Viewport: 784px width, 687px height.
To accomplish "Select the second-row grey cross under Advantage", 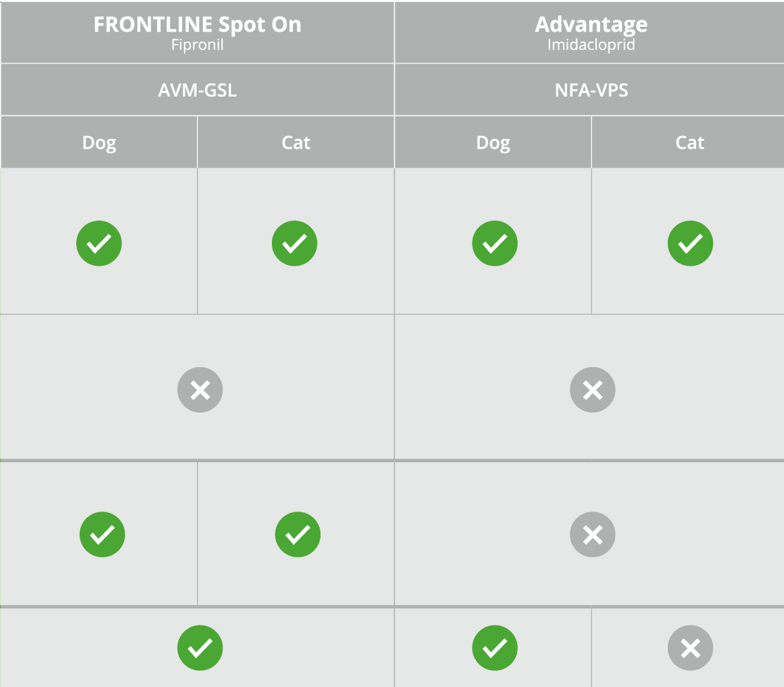I will point(592,390).
